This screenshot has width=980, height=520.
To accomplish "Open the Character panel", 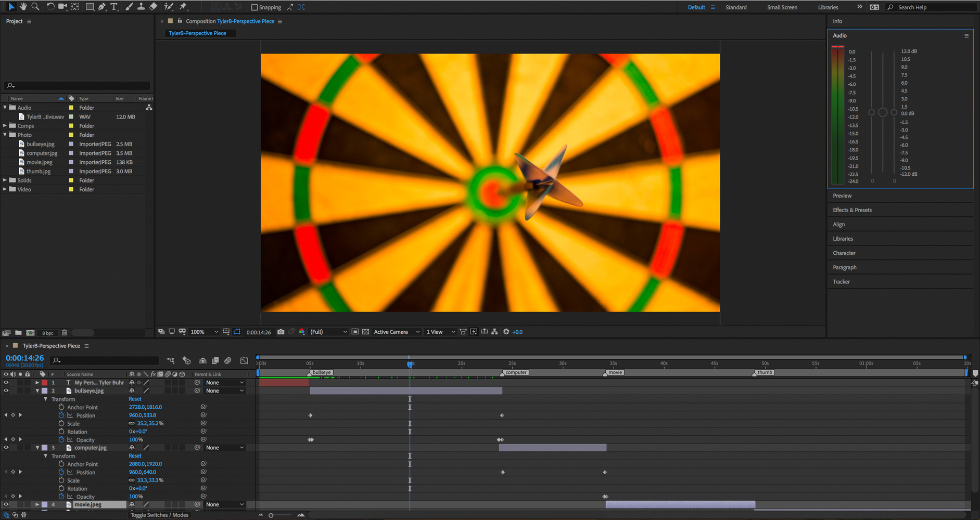I will [844, 253].
